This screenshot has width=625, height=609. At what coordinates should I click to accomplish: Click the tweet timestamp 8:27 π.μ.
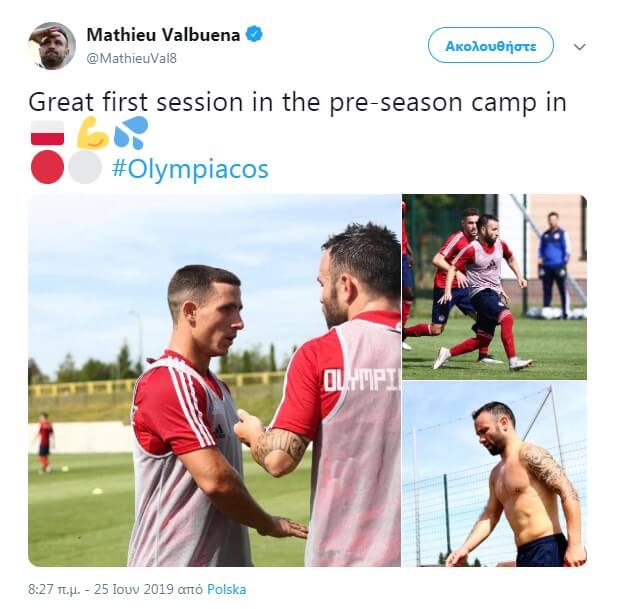pyautogui.click(x=54, y=589)
